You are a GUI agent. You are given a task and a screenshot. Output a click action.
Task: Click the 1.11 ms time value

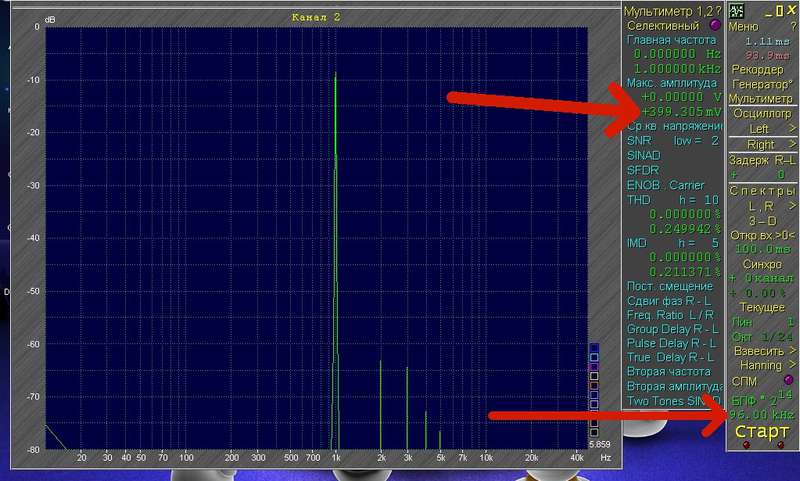point(766,41)
